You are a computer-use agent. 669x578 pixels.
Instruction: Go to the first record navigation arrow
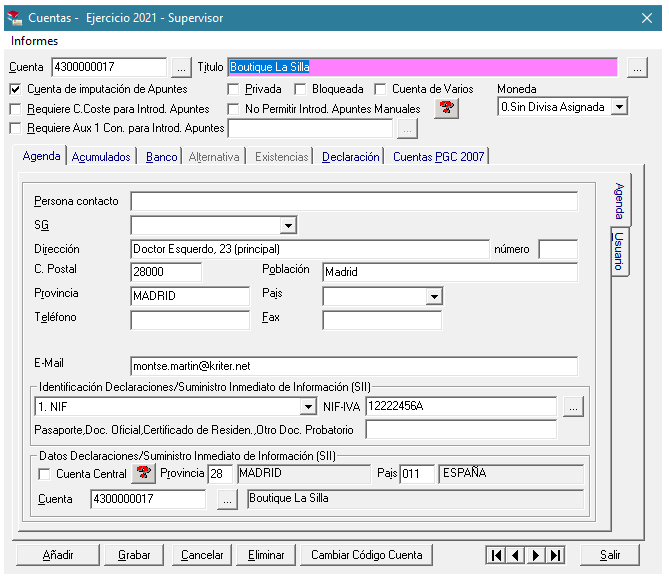(495, 555)
